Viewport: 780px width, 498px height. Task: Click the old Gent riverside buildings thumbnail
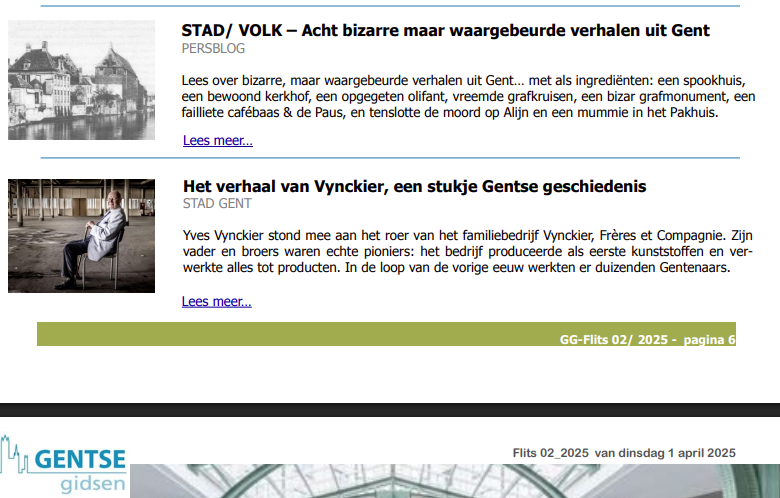pos(81,80)
